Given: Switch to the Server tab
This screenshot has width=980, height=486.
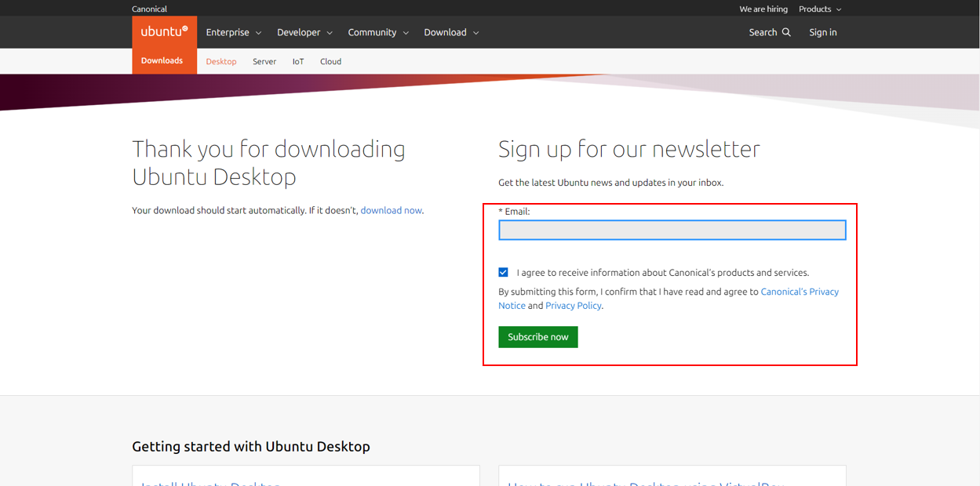Looking at the screenshot, I should click(264, 61).
